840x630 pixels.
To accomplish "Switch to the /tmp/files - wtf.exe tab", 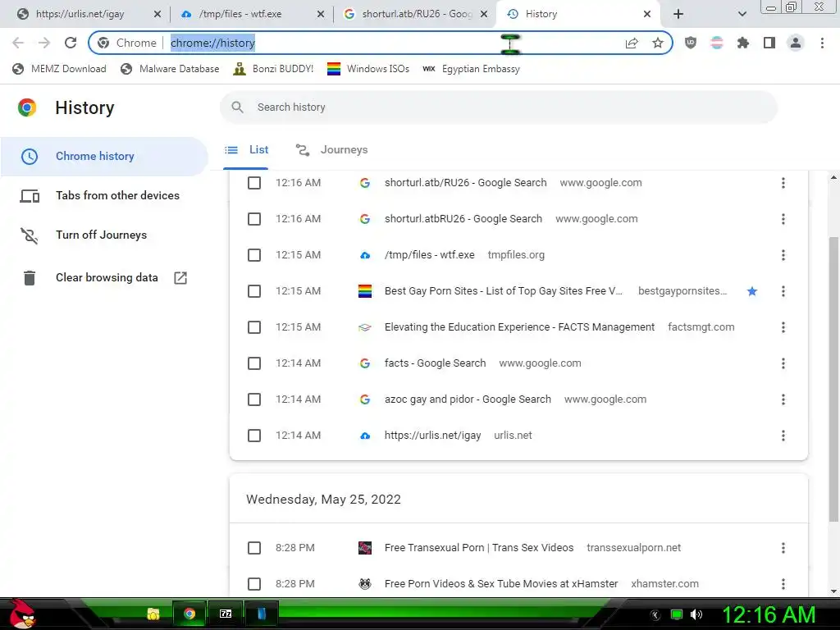I will 241,14.
